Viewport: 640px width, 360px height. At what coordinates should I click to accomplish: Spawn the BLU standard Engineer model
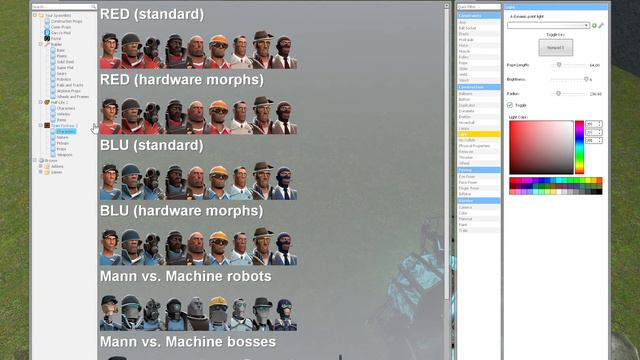(x=220, y=182)
